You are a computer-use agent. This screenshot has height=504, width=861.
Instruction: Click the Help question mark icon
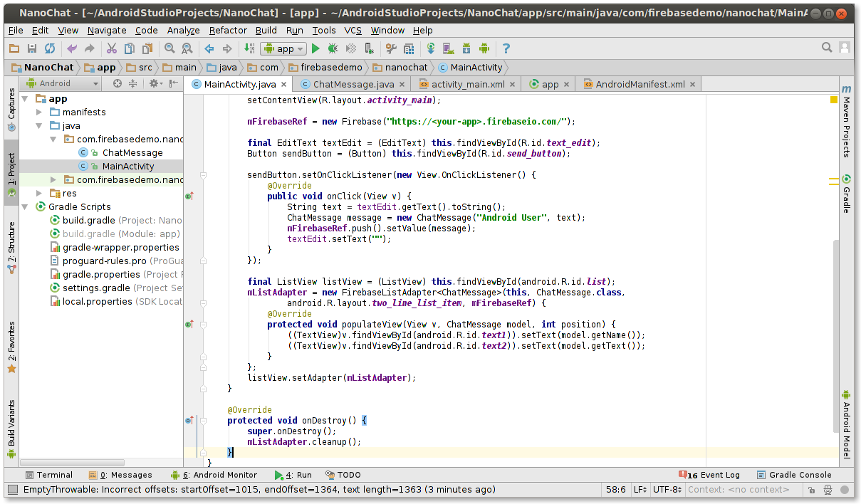(x=506, y=48)
